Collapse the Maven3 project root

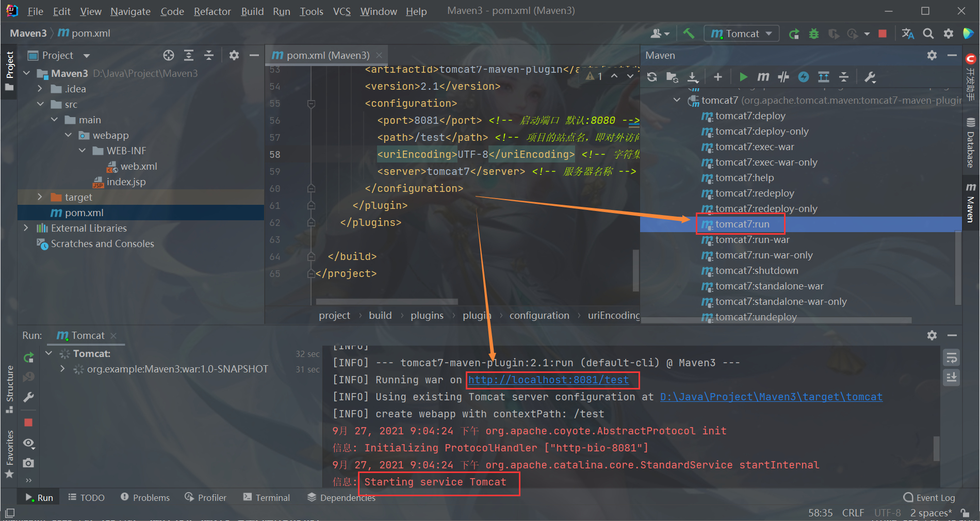point(27,73)
